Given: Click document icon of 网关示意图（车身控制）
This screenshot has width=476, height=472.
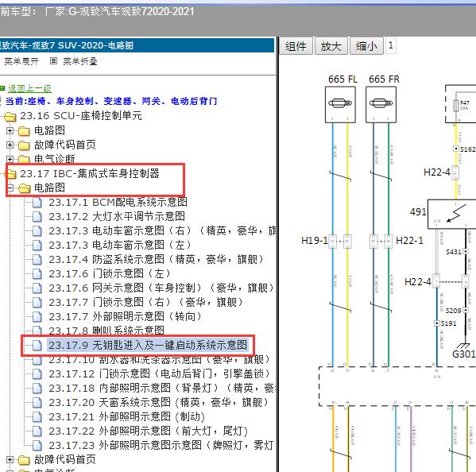Looking at the screenshot, I should point(37,288).
